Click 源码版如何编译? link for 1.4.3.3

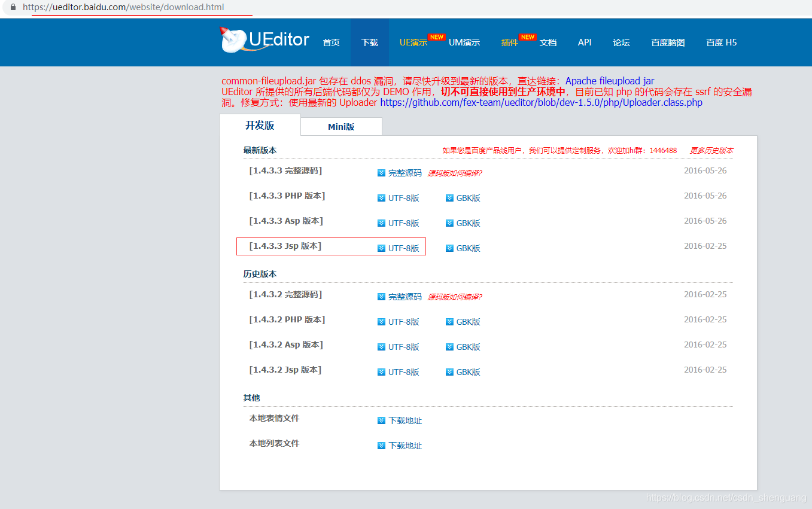pyautogui.click(x=455, y=173)
